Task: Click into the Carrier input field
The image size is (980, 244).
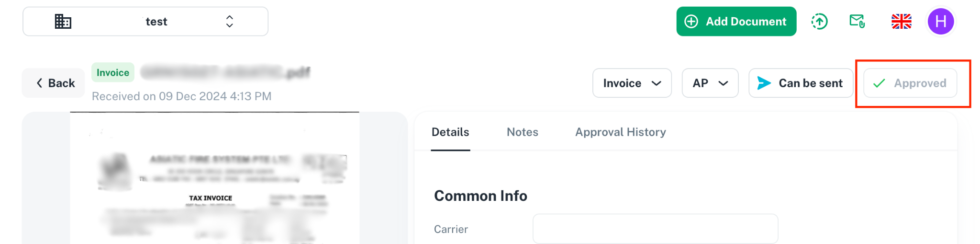Action: tap(655, 229)
